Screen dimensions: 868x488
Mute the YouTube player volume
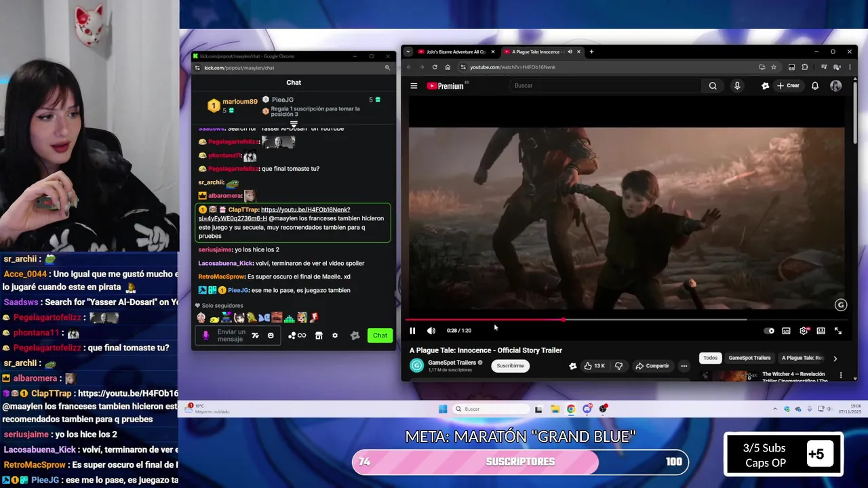click(x=431, y=331)
